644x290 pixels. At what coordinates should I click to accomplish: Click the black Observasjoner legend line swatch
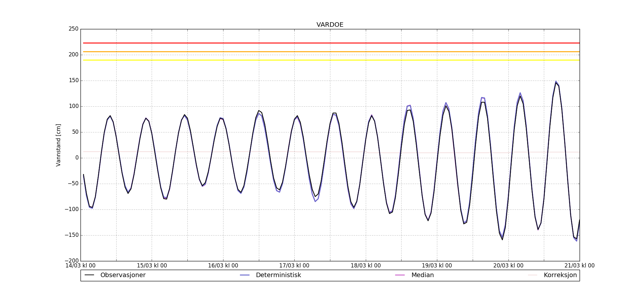click(x=89, y=275)
